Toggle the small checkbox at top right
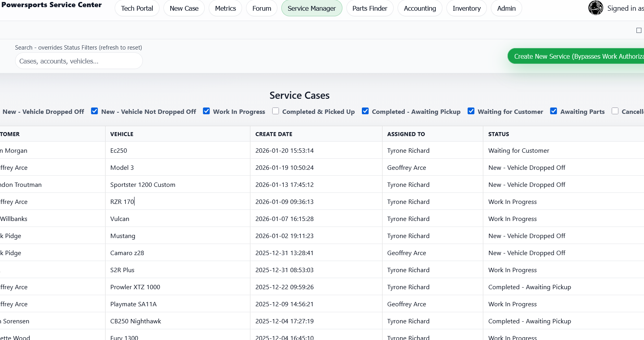 [x=639, y=31]
